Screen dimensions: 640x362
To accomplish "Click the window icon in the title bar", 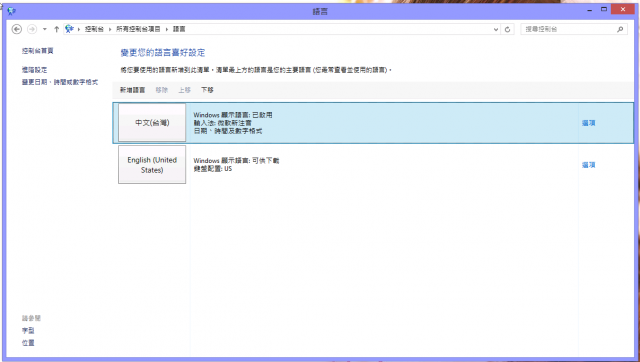I will click(11, 11).
